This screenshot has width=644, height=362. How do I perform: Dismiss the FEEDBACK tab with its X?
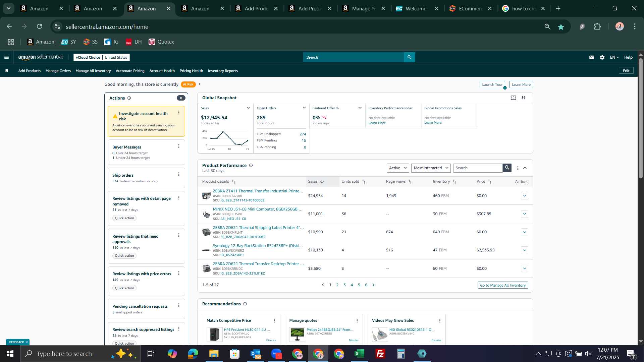(x=26, y=342)
